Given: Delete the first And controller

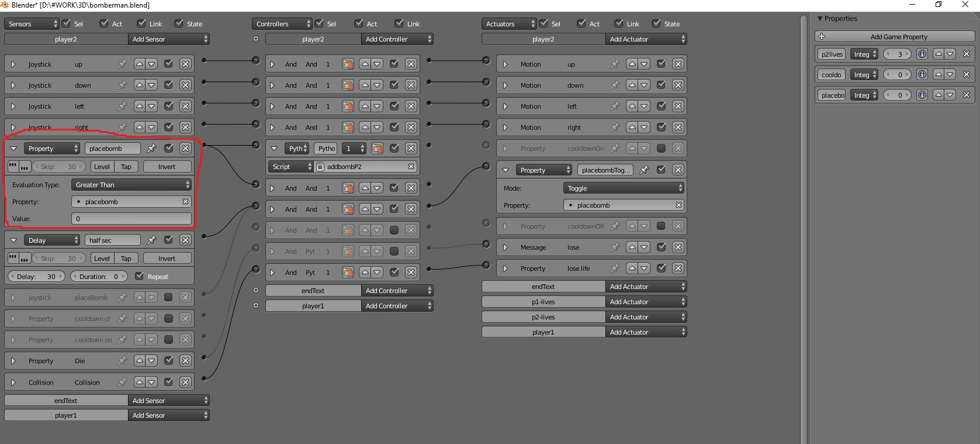Looking at the screenshot, I should coord(411,64).
